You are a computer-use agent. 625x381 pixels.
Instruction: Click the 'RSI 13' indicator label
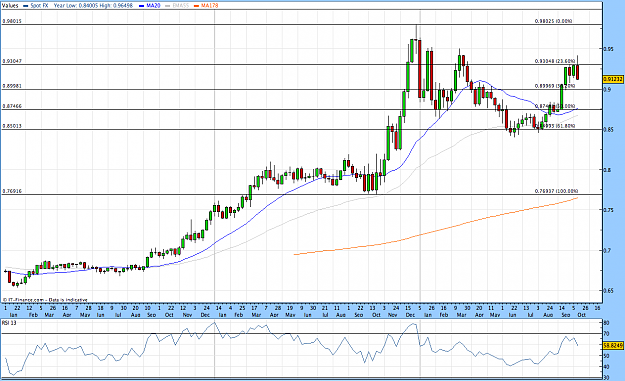[x=9, y=323]
